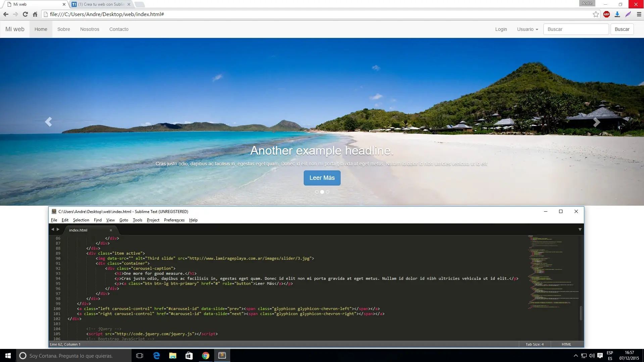Open the Help menu in Sublime Text
644x362 pixels.
193,220
